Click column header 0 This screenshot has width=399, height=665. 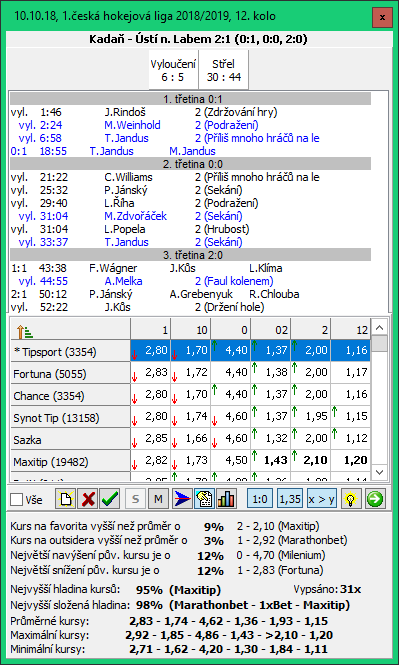coord(231,329)
